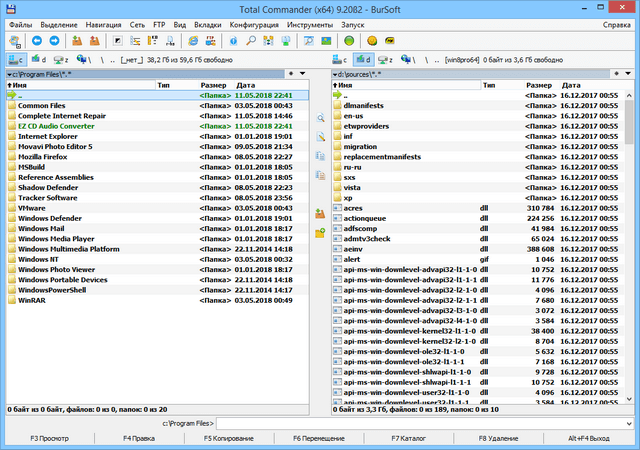The height and width of the screenshot is (450, 640).
Task: Click the New Folder icon in the middle strip
Action: pos(320,232)
